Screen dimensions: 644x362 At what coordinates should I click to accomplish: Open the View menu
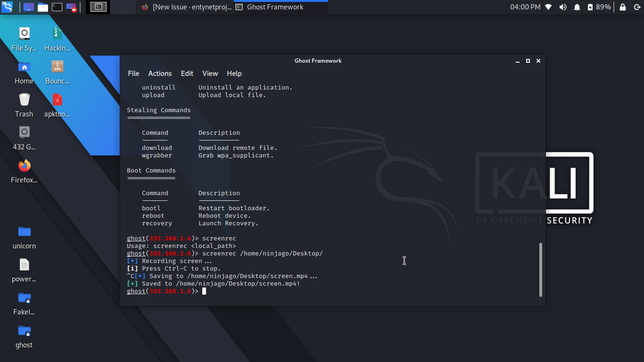pos(210,74)
